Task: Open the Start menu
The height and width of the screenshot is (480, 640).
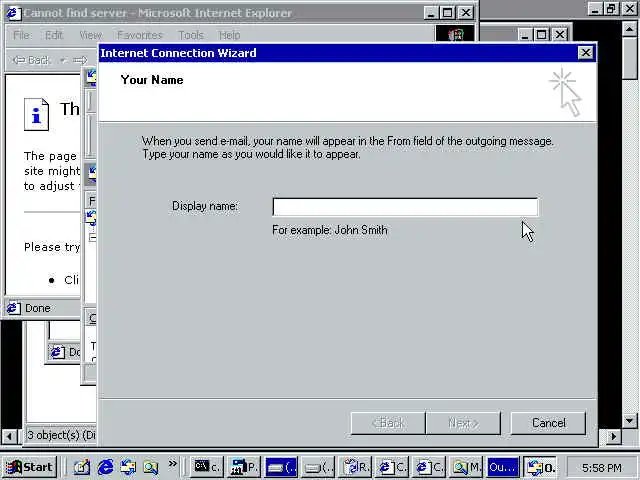Action: (x=29, y=467)
